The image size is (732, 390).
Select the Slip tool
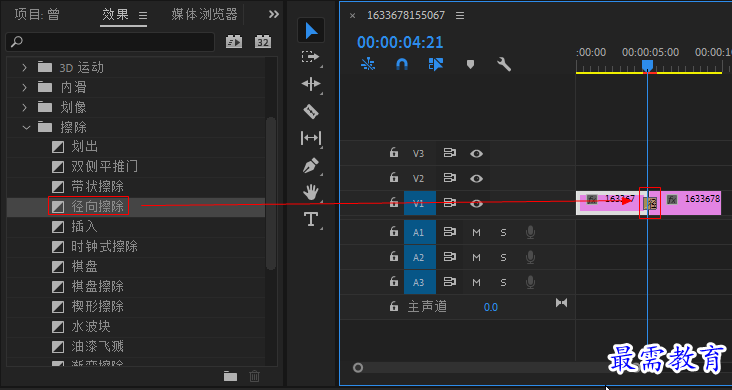point(311,138)
